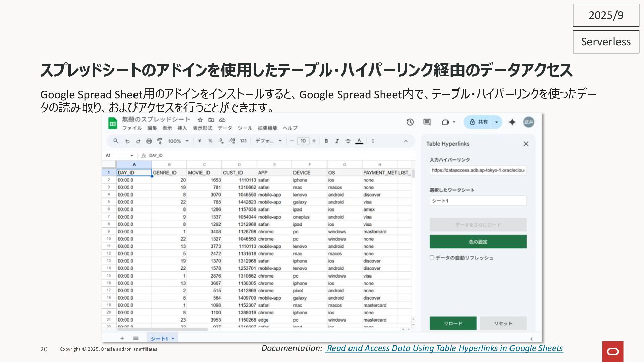Open the 拡張機能 menu
The image size is (644, 362).
click(x=267, y=128)
